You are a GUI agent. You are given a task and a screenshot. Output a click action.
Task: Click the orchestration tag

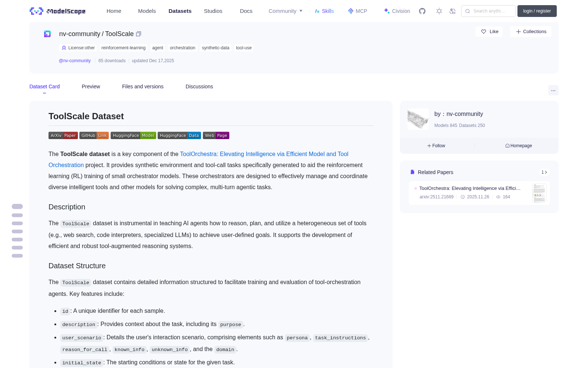tap(183, 48)
